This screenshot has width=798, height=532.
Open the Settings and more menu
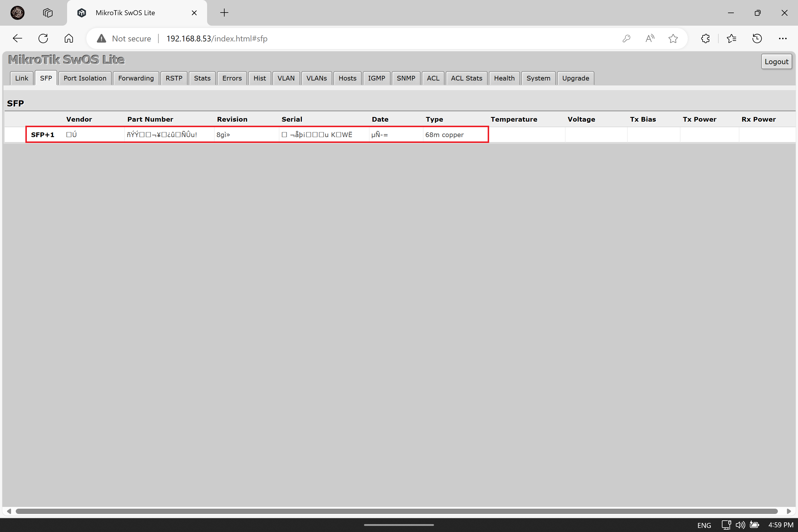click(x=783, y=39)
